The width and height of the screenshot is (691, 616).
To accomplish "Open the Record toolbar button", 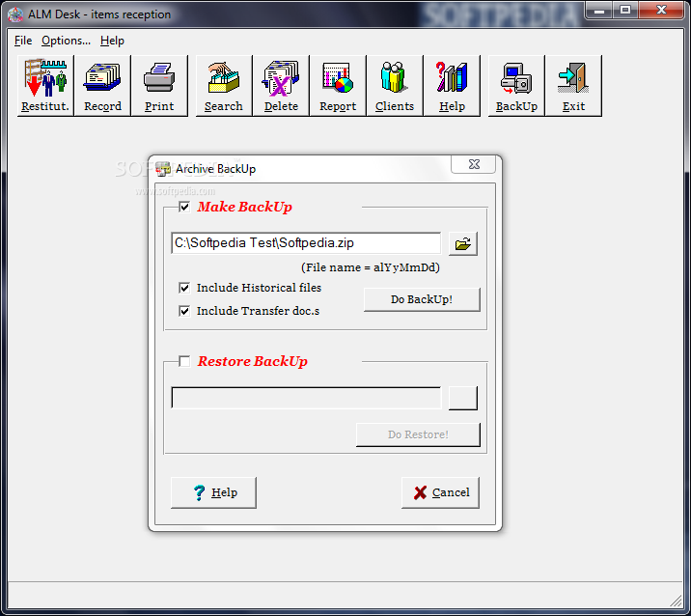I will click(x=102, y=86).
